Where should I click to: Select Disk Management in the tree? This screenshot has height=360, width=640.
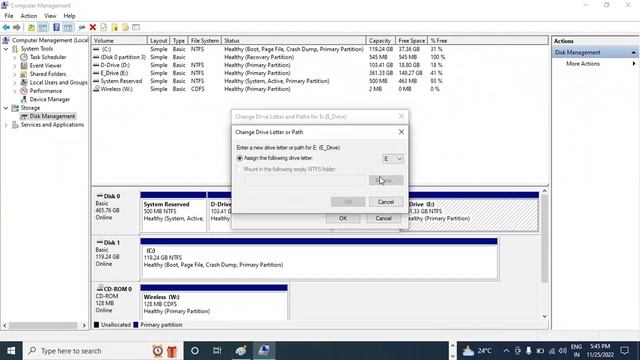point(52,116)
